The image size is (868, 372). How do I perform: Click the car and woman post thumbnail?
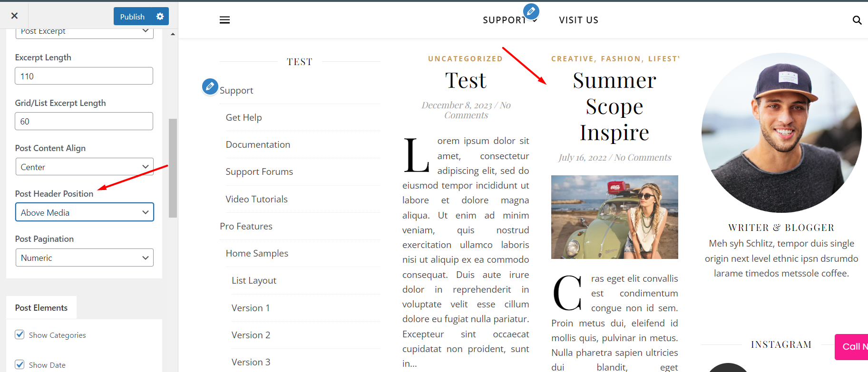coord(614,217)
